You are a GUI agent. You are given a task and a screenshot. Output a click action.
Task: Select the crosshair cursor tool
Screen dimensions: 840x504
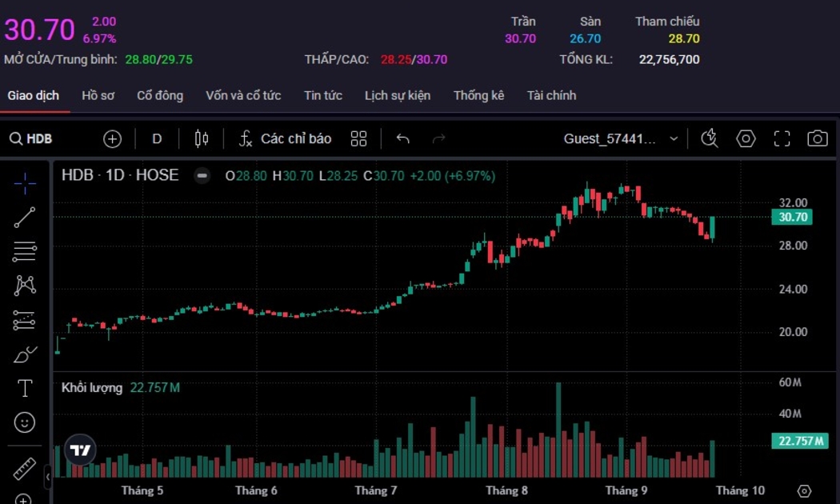[25, 183]
